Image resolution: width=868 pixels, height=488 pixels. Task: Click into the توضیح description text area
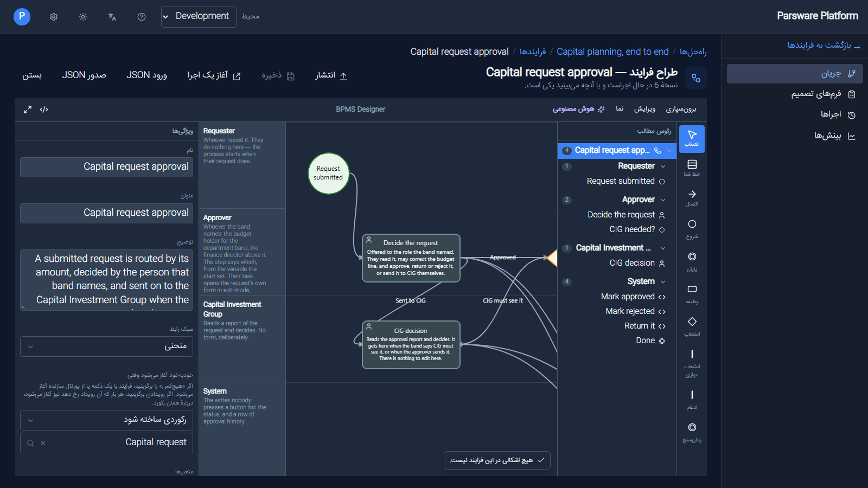point(106,280)
